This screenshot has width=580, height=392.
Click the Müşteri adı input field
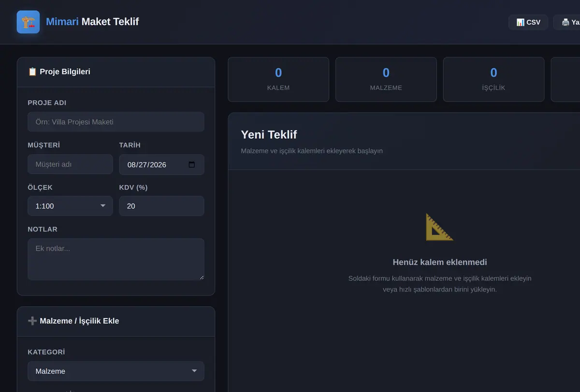coord(70,164)
